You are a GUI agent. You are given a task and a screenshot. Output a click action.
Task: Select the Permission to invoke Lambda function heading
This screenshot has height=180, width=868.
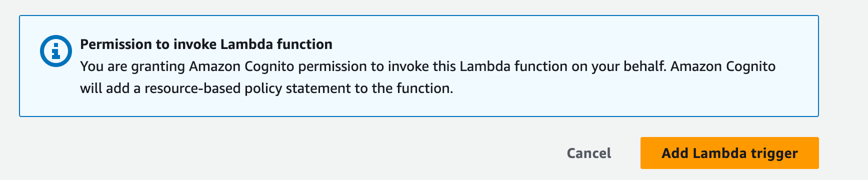(206, 44)
